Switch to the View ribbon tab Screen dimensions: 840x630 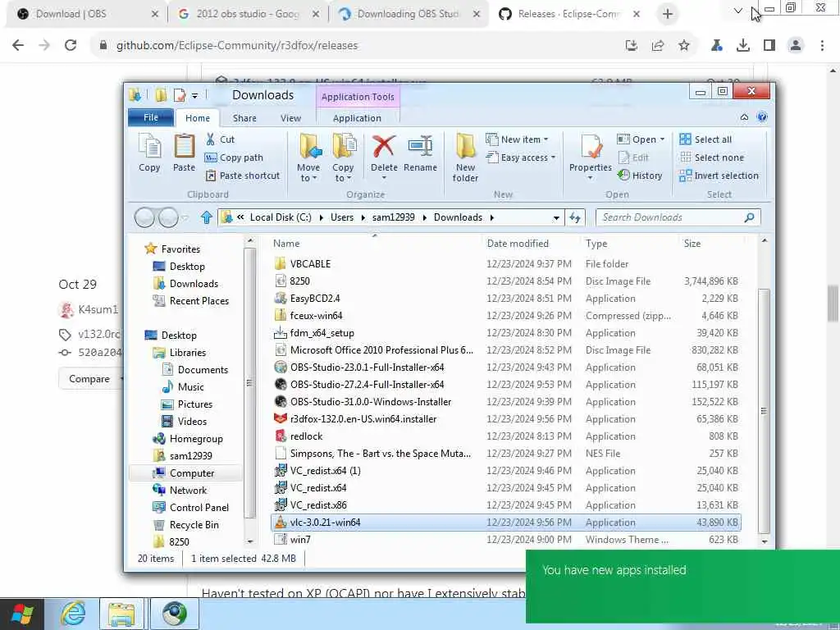click(x=290, y=118)
